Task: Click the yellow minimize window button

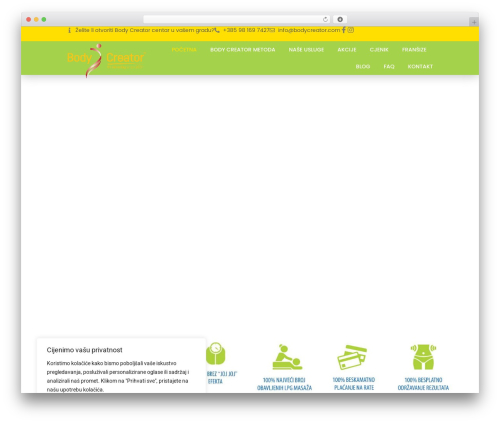Action: click(x=36, y=19)
